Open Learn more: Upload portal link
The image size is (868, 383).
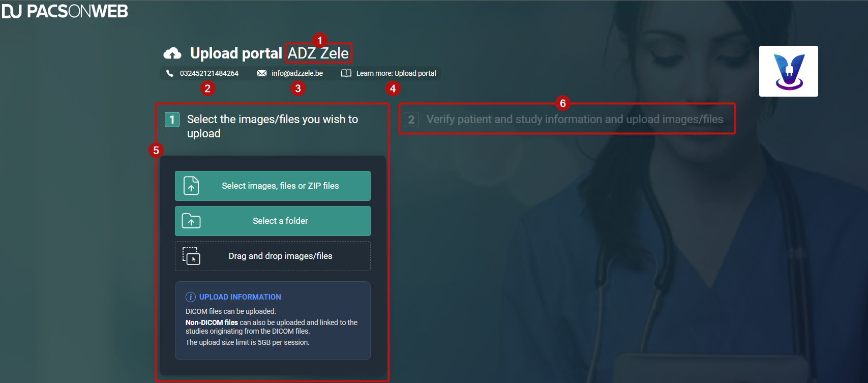pos(396,73)
